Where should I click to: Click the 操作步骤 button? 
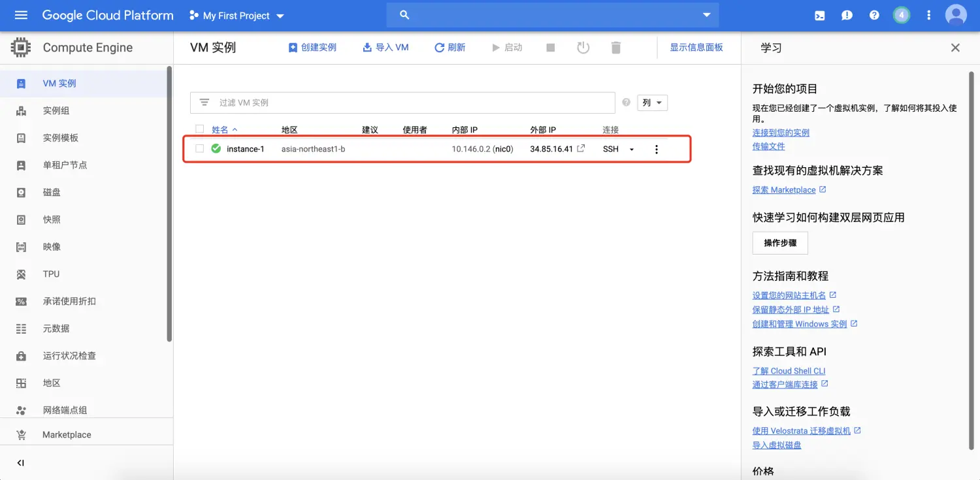click(x=780, y=243)
